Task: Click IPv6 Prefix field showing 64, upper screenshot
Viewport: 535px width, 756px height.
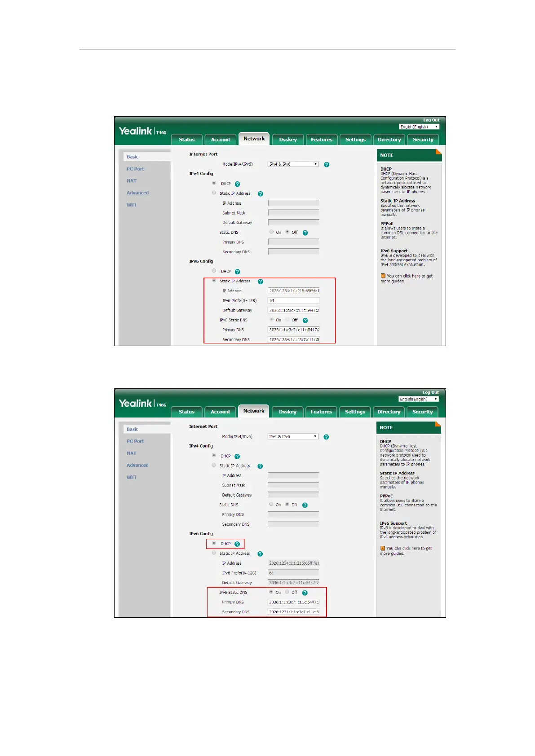Action: pos(294,301)
